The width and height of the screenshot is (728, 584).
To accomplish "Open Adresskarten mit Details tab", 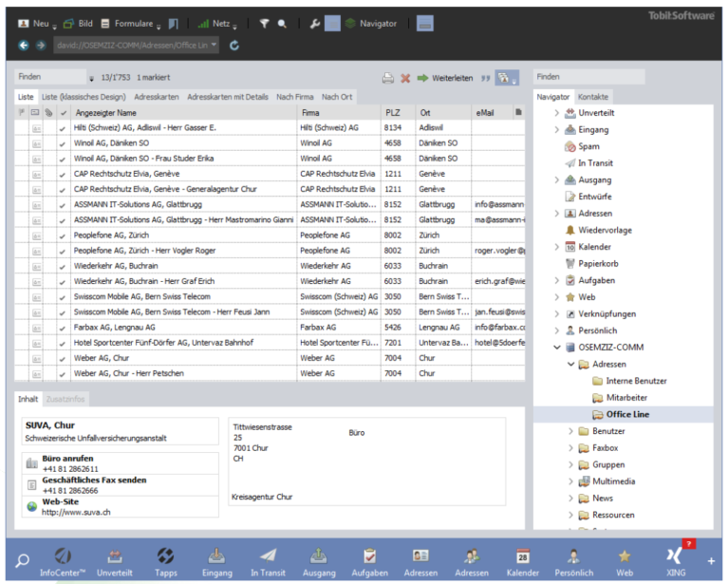I will pyautogui.click(x=228, y=97).
